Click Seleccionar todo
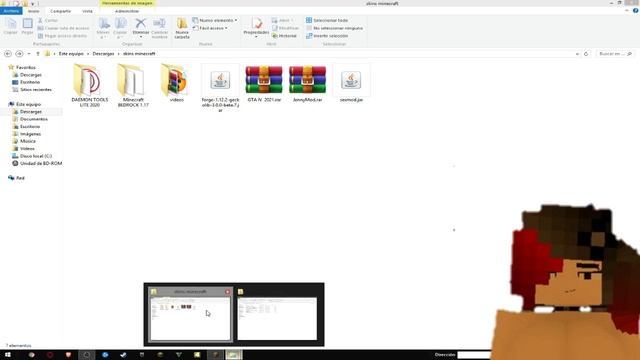Viewport: 640px width, 360px height. [327, 20]
